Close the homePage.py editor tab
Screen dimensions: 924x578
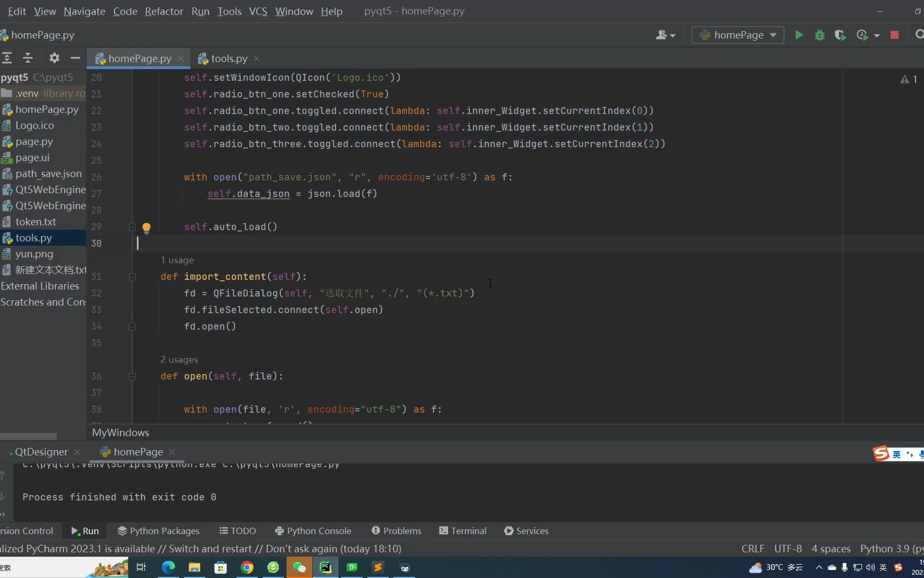[x=181, y=58]
